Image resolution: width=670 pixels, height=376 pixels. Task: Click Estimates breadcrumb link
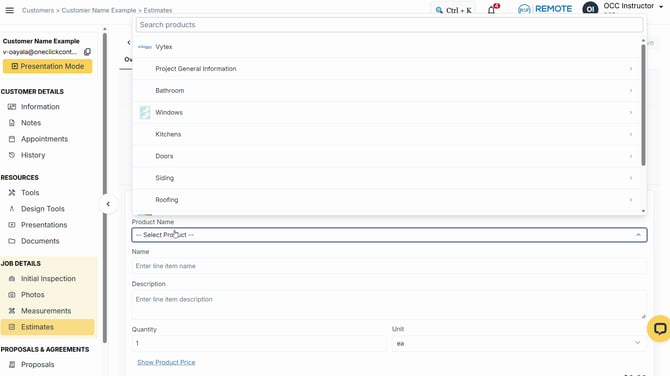coord(158,10)
